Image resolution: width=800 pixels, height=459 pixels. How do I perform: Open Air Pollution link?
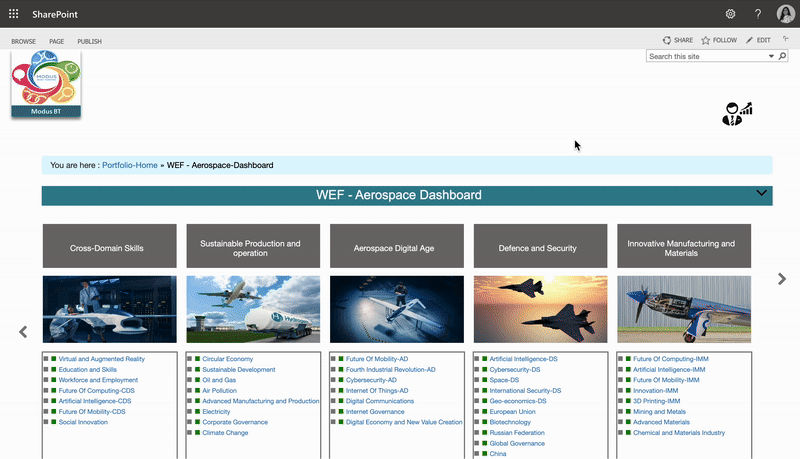point(219,391)
